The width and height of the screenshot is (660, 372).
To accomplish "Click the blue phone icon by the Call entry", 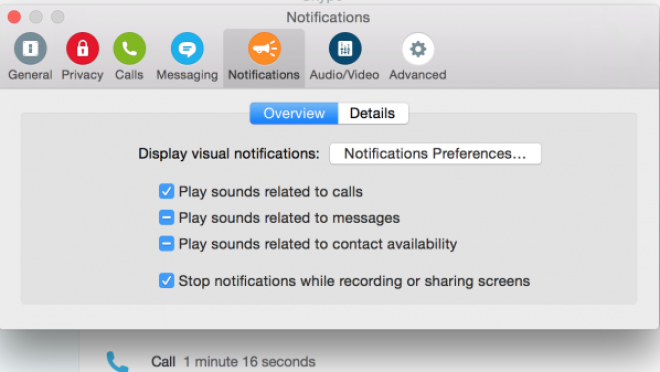I will [x=117, y=361].
